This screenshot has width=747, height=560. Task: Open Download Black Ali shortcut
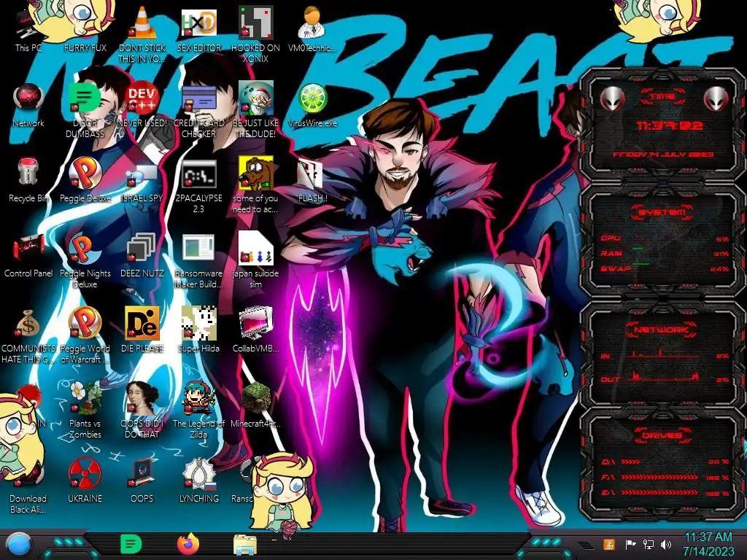click(x=28, y=486)
